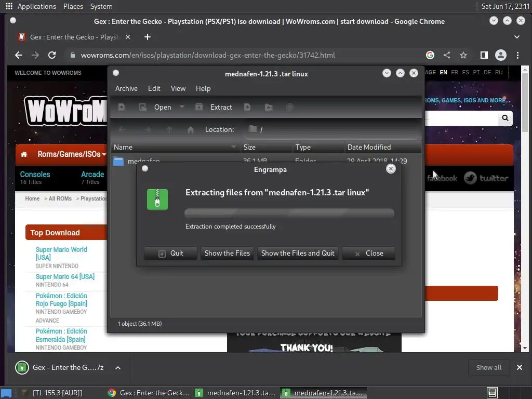Click the go up arrow in Engrampa
532x399 pixels.
169,129
